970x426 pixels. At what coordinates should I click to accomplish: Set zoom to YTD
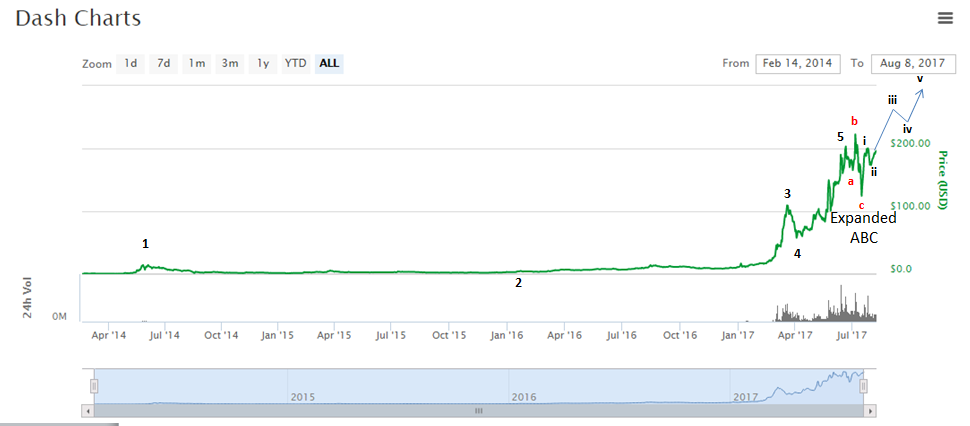pyautogui.click(x=296, y=63)
